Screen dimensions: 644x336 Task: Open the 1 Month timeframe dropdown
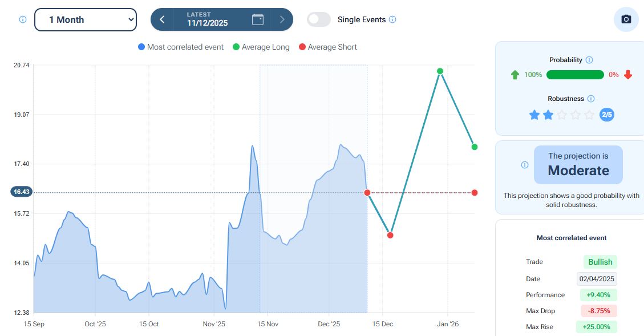(86, 19)
